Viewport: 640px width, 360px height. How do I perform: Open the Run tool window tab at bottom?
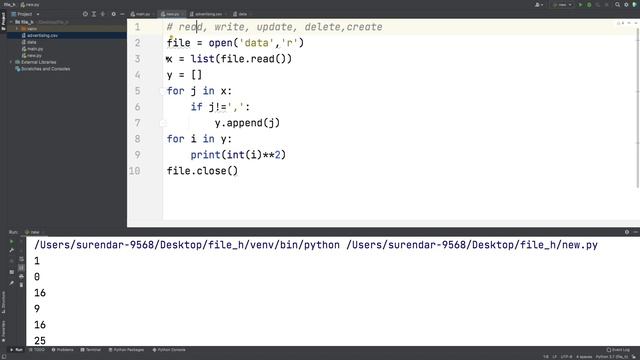[x=16, y=350]
